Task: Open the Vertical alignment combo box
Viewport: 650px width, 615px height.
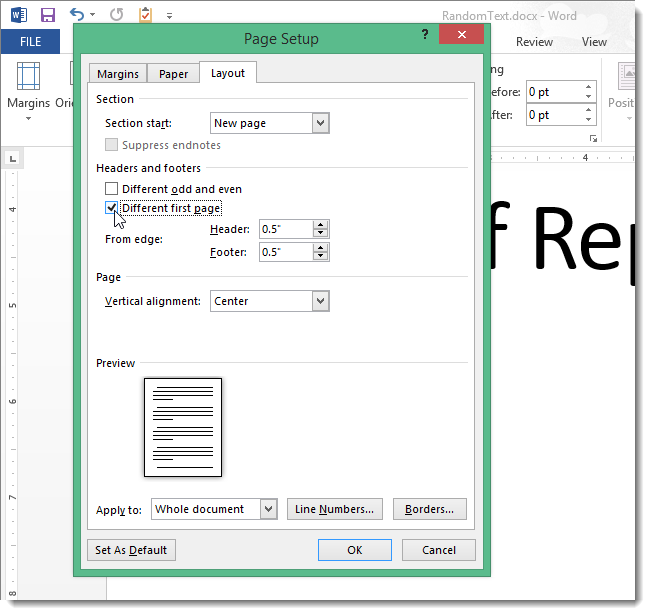Action: [x=269, y=301]
